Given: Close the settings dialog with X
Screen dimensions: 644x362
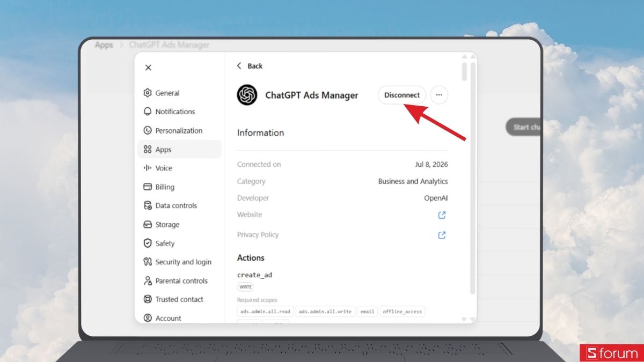Looking at the screenshot, I should 148,68.
